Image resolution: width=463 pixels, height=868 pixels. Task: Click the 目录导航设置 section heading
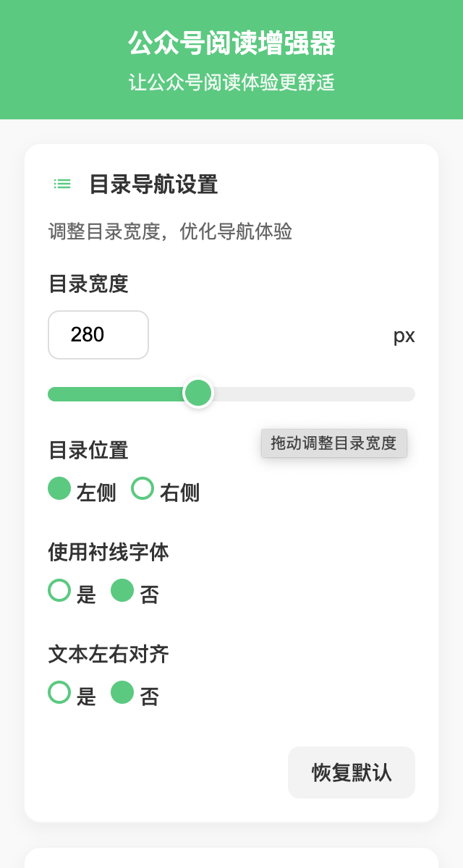153,184
